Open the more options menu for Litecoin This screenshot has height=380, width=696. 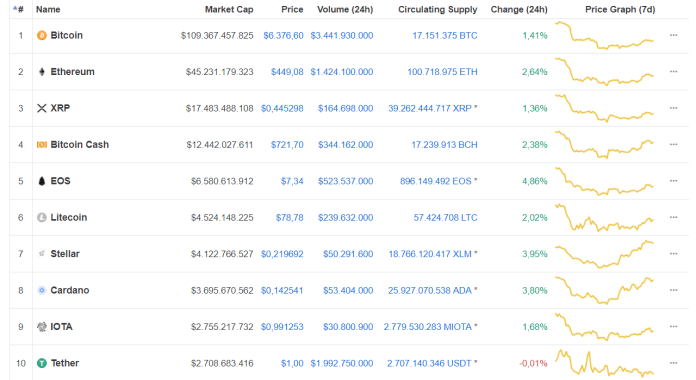coord(673,217)
